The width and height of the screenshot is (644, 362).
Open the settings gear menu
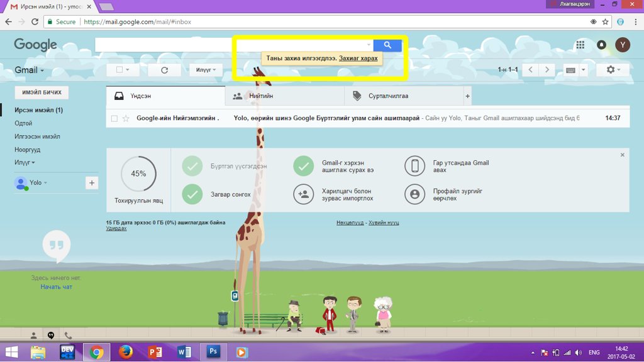(613, 70)
